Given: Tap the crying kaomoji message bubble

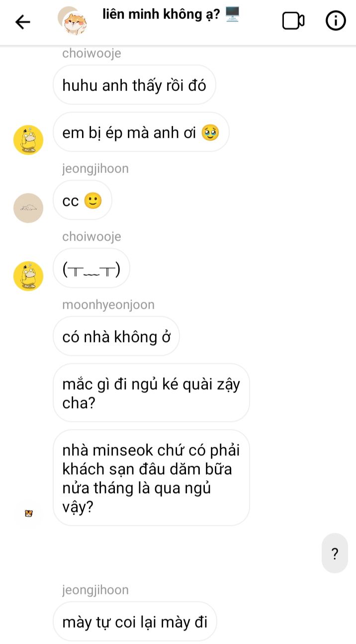Looking at the screenshot, I should point(91,268).
